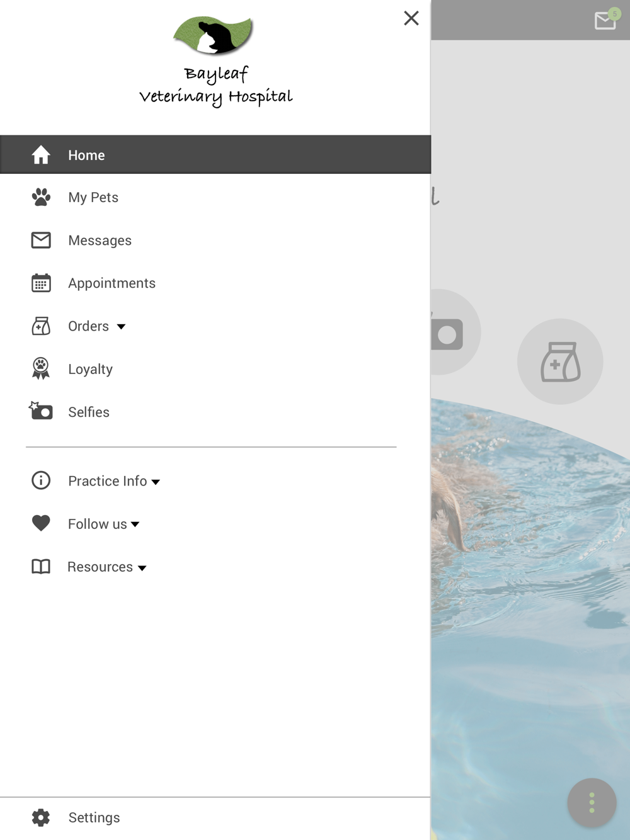Click the paw ribbon Loyalty icon
The width and height of the screenshot is (630, 840).
[x=41, y=368]
